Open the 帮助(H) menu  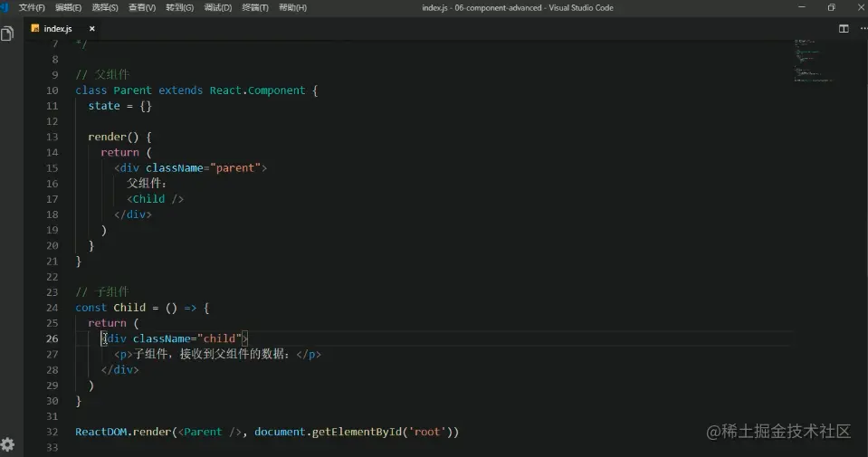click(x=292, y=8)
